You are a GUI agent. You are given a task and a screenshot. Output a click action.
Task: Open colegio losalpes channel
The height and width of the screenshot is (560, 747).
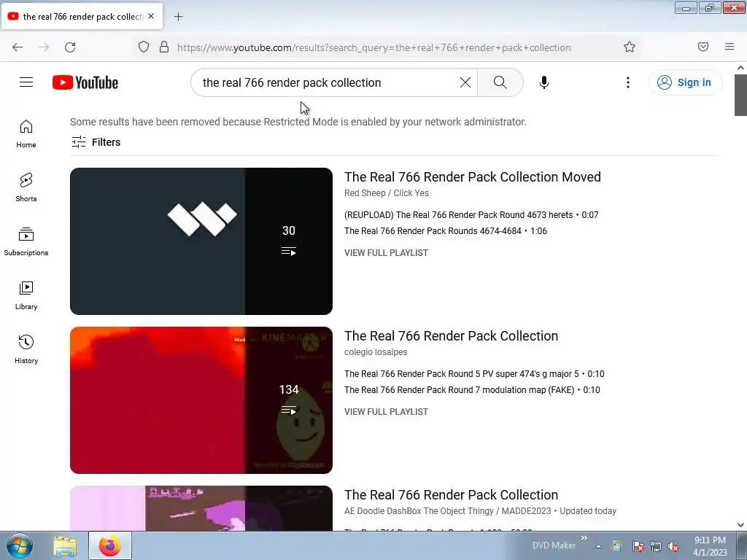coord(376,352)
